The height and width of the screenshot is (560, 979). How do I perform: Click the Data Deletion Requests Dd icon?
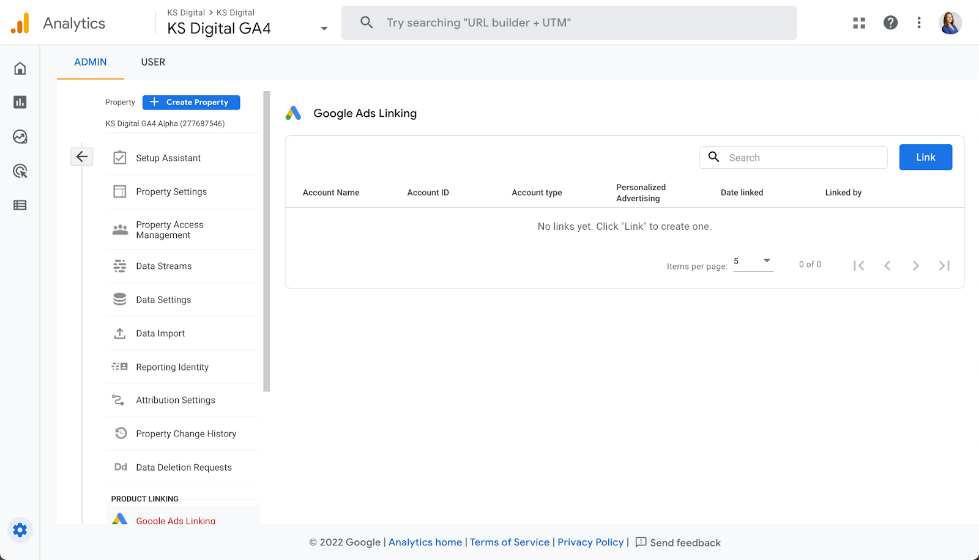(121, 467)
